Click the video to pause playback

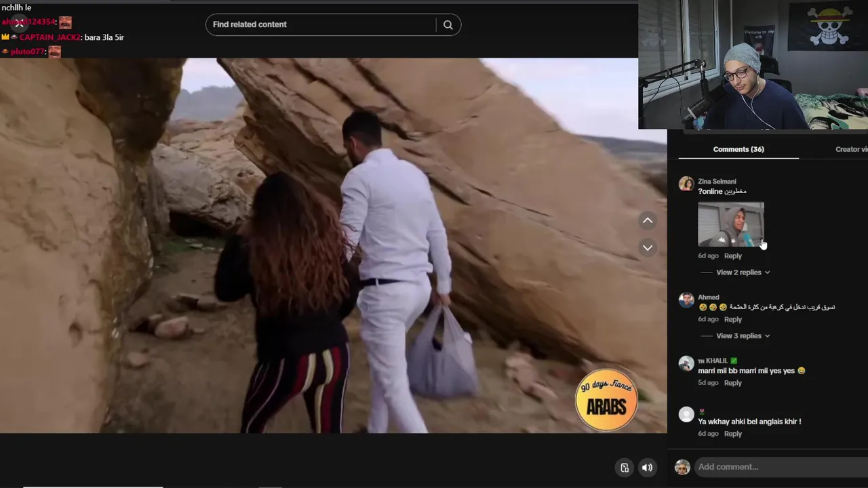click(x=333, y=245)
